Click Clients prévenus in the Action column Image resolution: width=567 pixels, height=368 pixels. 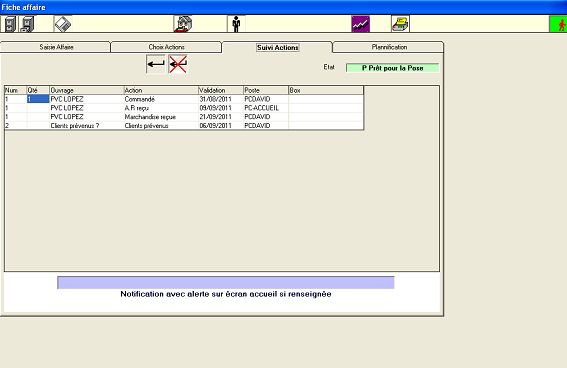pyautogui.click(x=161, y=125)
